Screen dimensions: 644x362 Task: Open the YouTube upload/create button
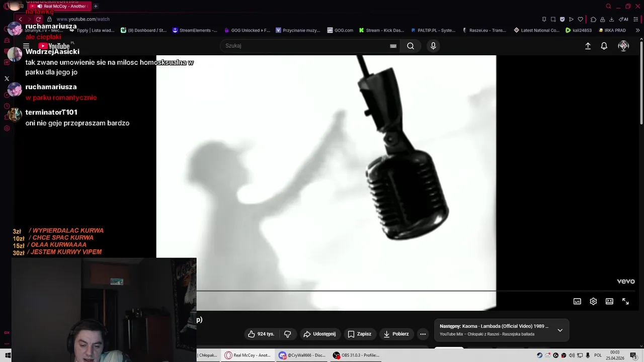click(588, 46)
